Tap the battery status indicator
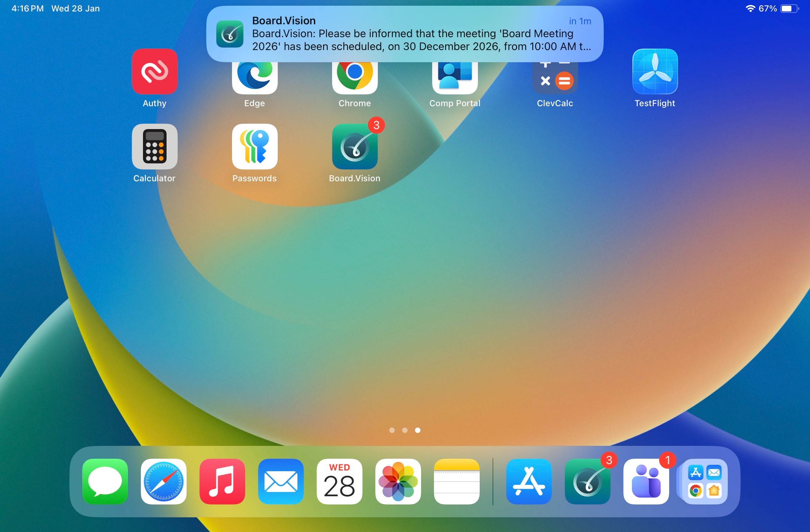 pyautogui.click(x=789, y=9)
